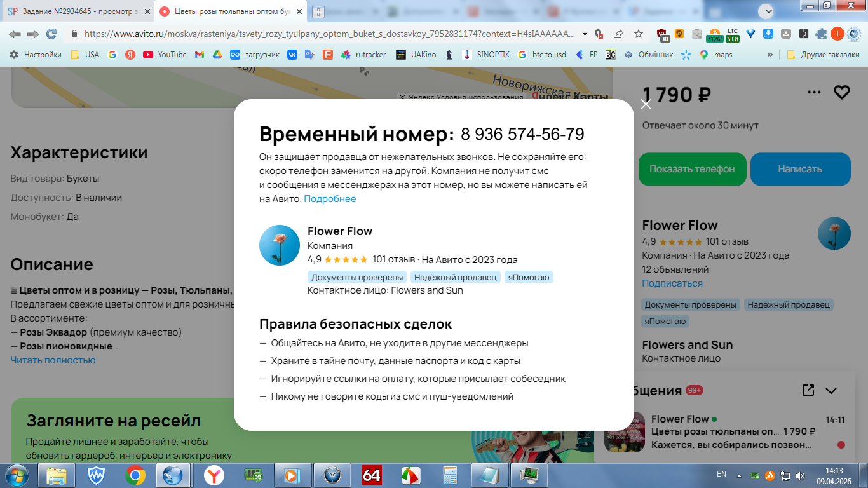Open Calculator from the taskbar

coord(451,475)
